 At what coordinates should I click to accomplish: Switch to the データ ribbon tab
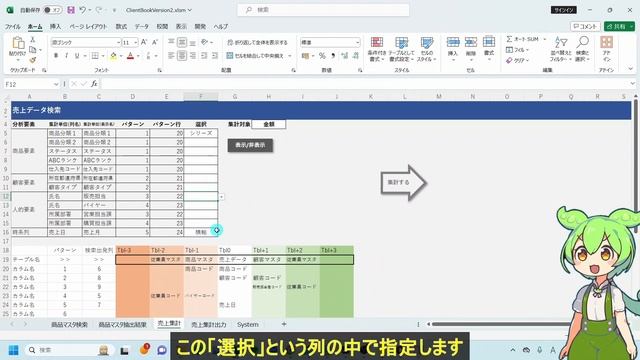[141, 27]
